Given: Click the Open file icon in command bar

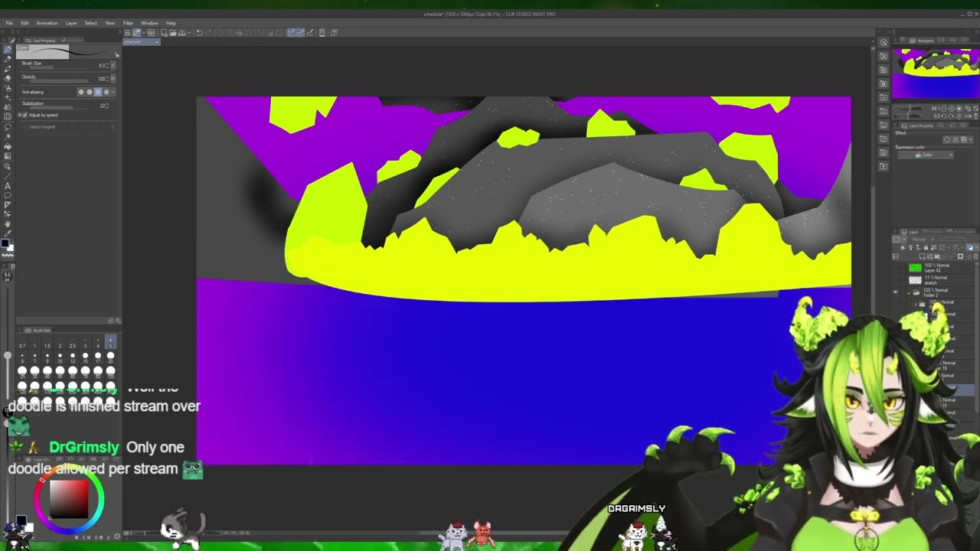Looking at the screenshot, I should (x=173, y=33).
